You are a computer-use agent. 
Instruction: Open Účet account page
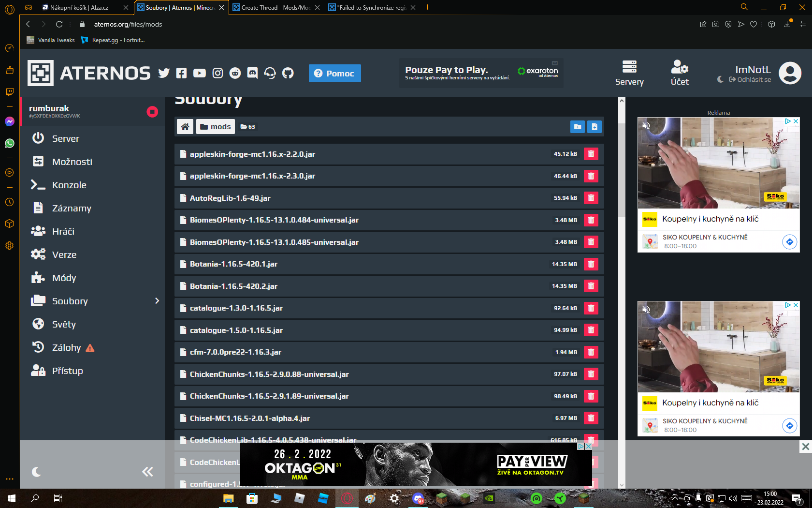click(680, 73)
